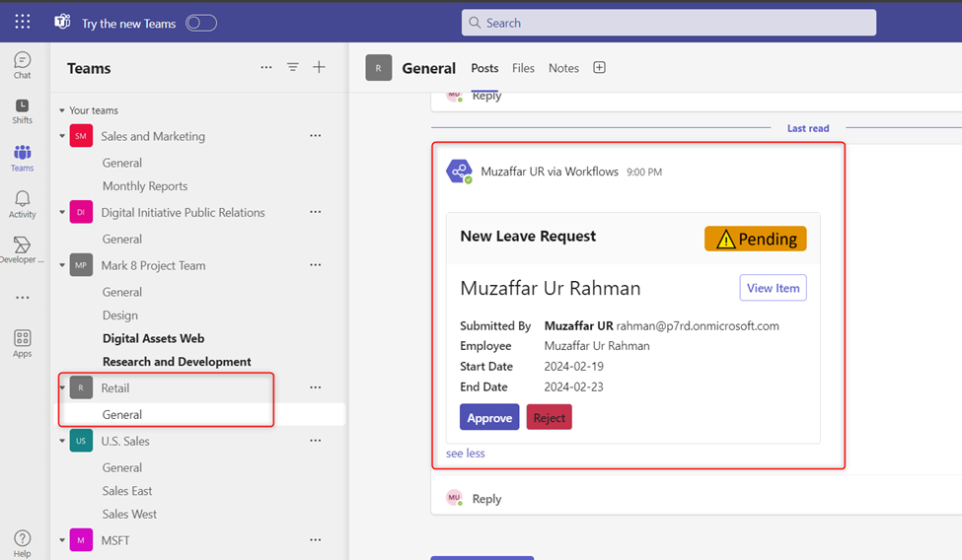Open the app launcher waffle icon

[x=22, y=22]
